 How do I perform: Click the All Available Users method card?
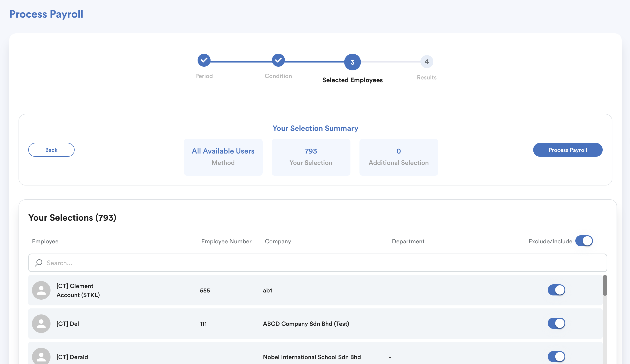223,157
